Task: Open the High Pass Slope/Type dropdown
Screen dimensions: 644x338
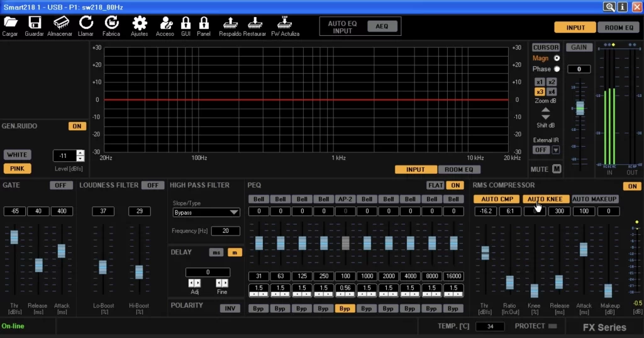Action: [207, 213]
